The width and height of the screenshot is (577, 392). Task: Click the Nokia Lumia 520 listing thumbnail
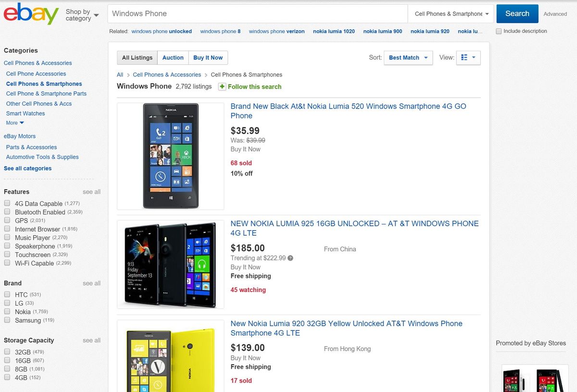pyautogui.click(x=170, y=155)
